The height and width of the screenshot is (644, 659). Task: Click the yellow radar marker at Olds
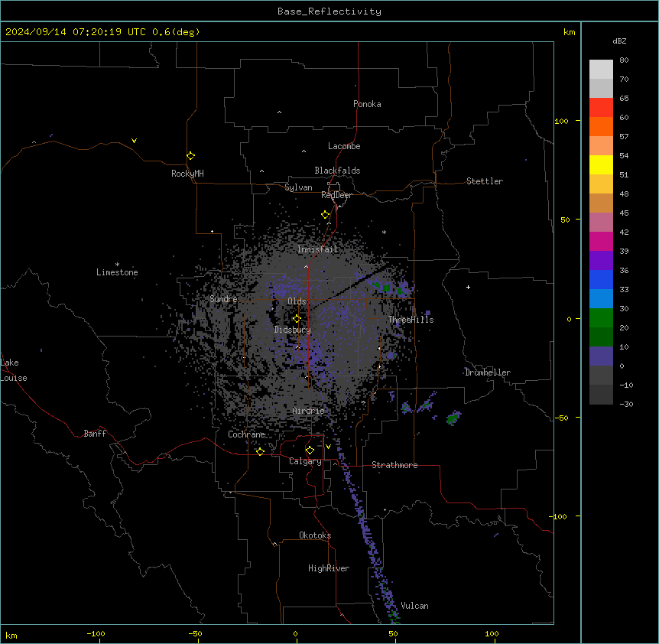[x=297, y=318]
